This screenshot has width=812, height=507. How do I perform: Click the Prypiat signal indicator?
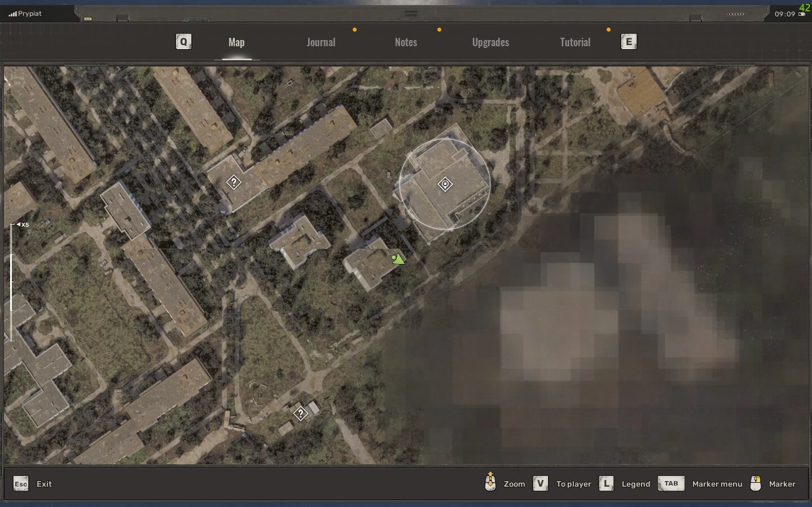coord(25,14)
